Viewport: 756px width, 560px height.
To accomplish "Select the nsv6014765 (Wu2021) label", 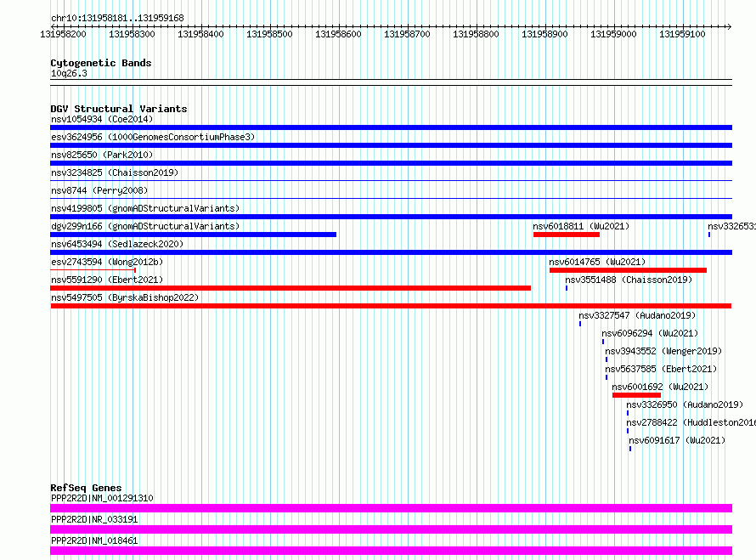I will point(597,262).
